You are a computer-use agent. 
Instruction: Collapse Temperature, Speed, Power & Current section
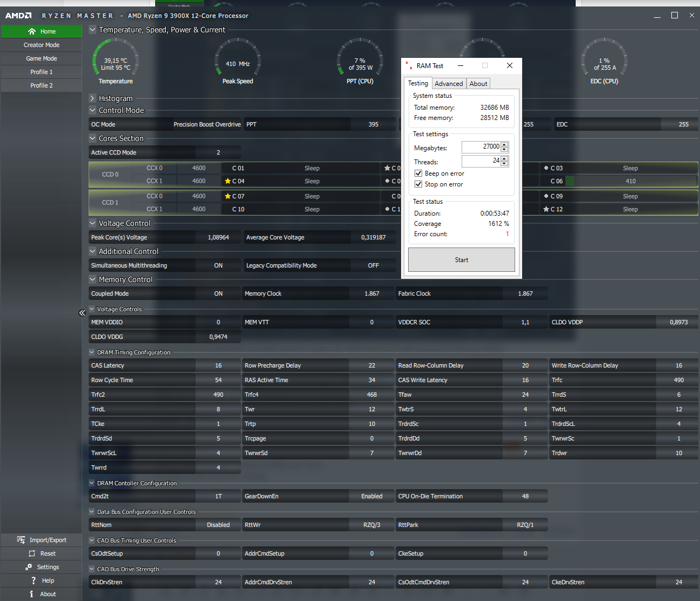92,30
